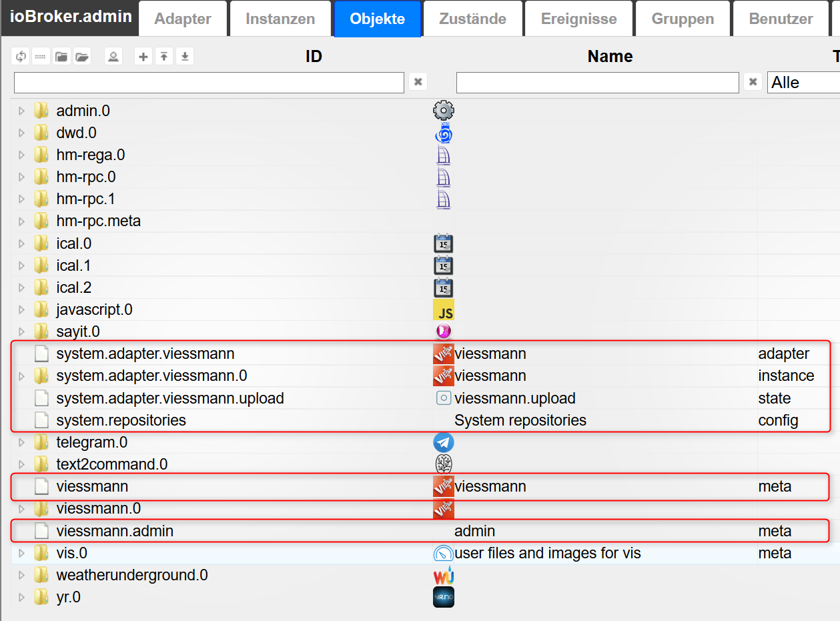840x621 pixels.
Task: Select the Objekte tab
Action: (x=378, y=19)
